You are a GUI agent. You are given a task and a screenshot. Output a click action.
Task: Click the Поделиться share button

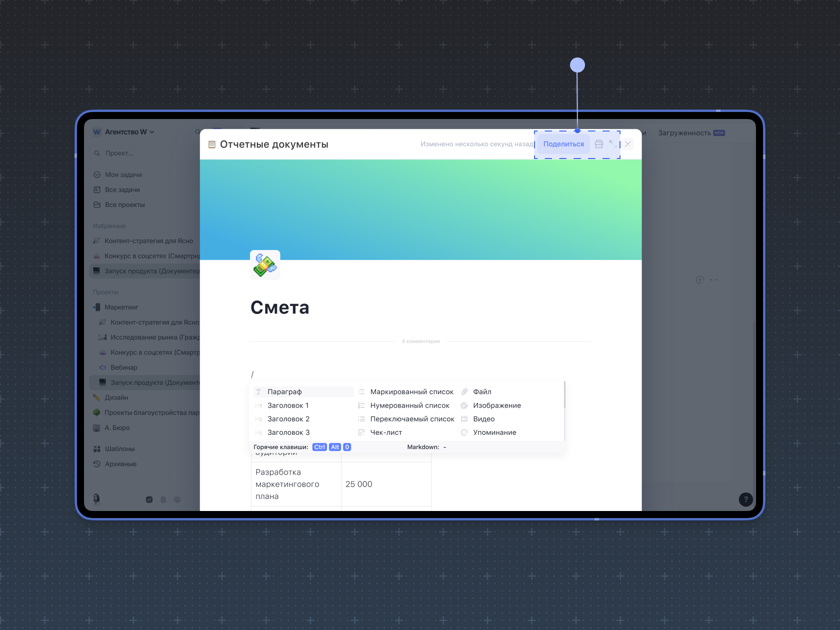pyautogui.click(x=563, y=144)
